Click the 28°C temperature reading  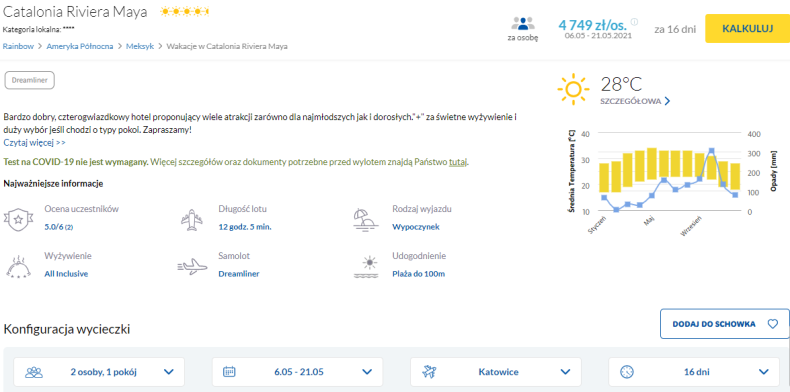pyautogui.click(x=621, y=84)
